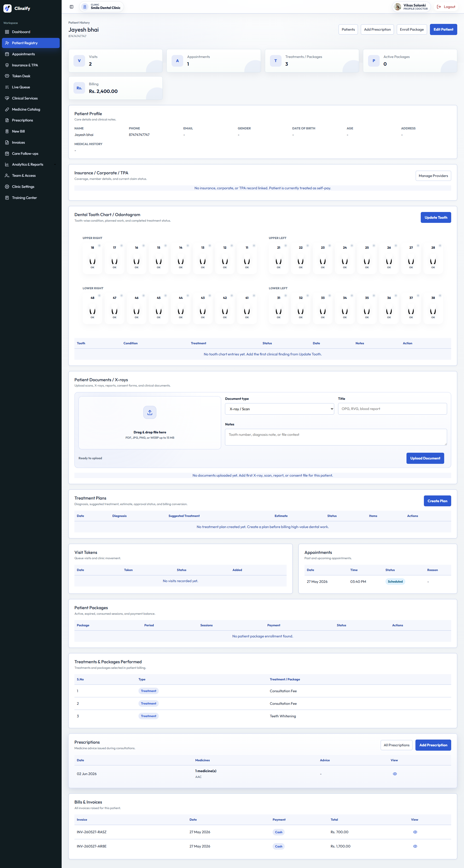Open Medicine Catalog menu item
This screenshot has height=868, width=464.
coord(31,110)
